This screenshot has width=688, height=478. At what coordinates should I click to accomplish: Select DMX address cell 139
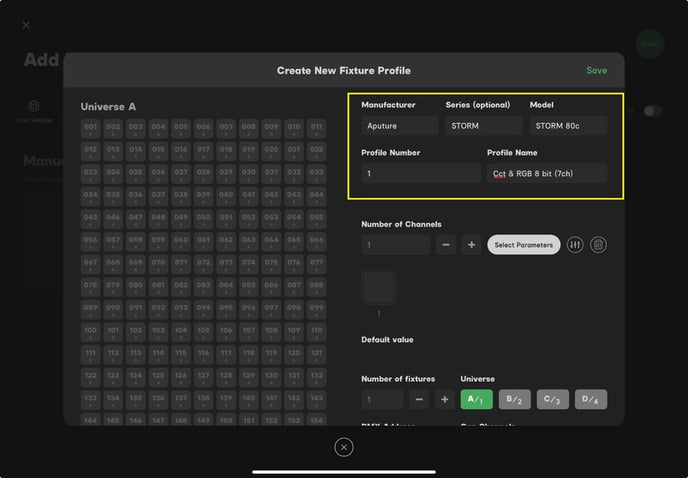pyautogui.click(x=226, y=400)
